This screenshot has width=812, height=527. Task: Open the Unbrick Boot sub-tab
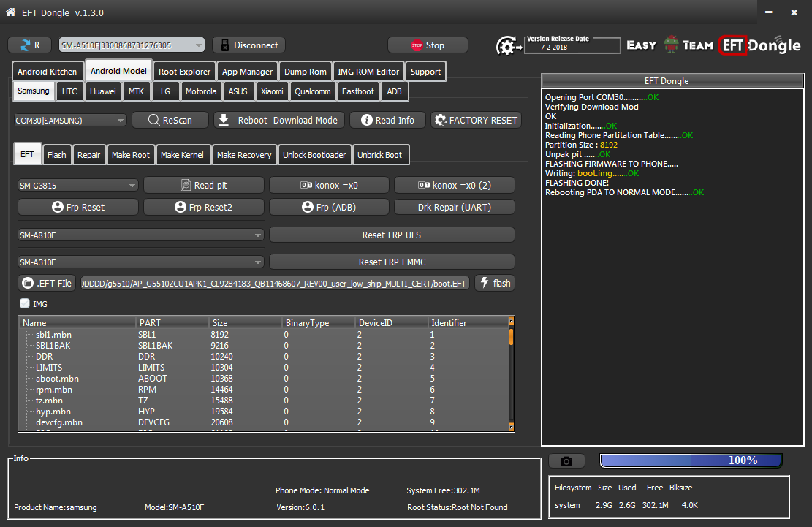(379, 155)
